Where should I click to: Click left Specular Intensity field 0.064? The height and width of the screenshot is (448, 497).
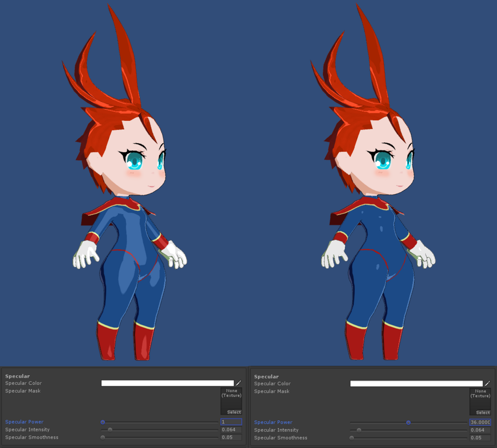231,429
